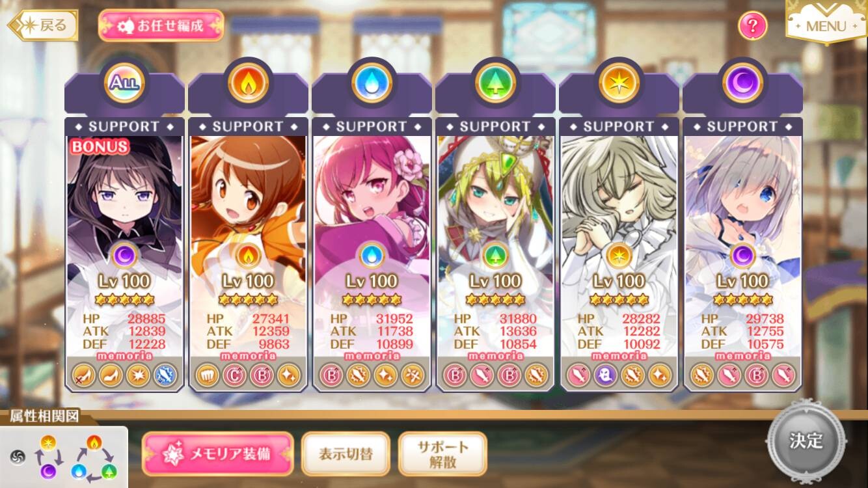
Task: Select the light attribute support icon
Action: tap(619, 83)
